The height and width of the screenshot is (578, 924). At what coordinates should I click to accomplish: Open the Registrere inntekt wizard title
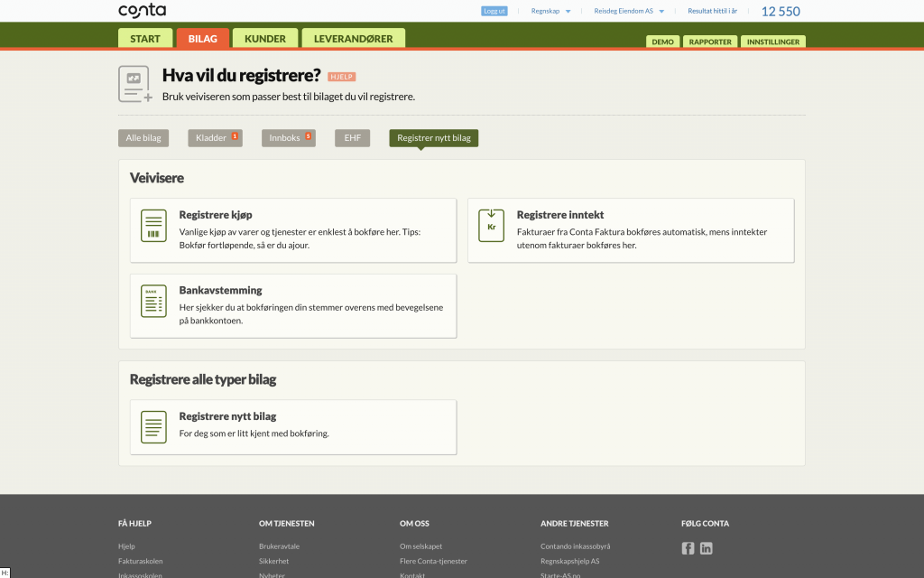click(560, 215)
